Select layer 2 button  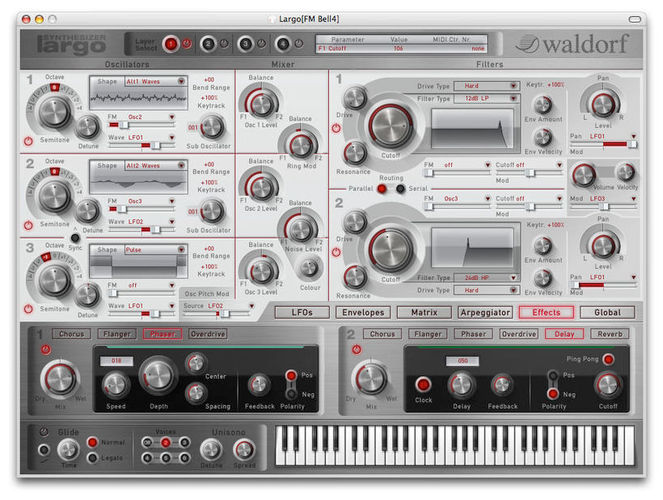click(208, 44)
